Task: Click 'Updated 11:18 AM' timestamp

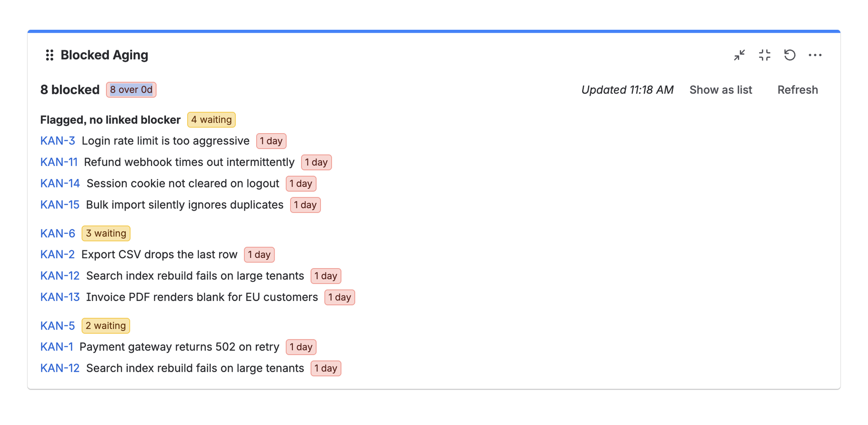Action: (x=627, y=90)
